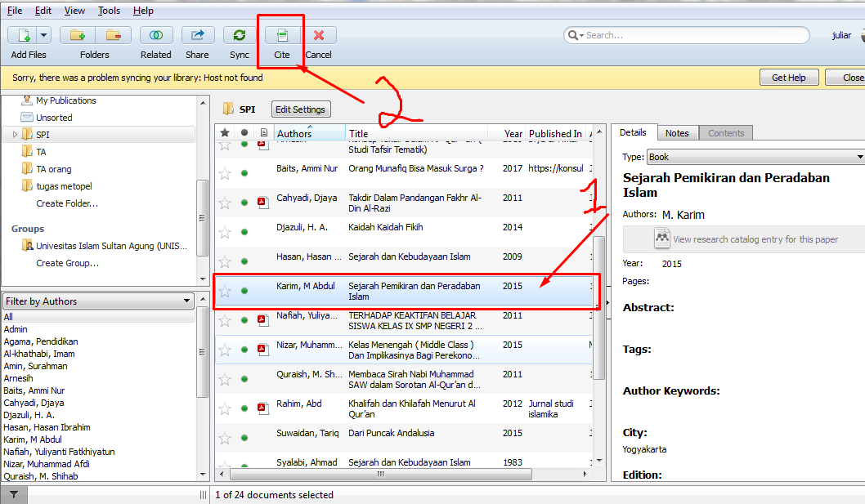Open the Add Files dropdown arrow
This screenshot has height=504, width=865.
[44, 35]
